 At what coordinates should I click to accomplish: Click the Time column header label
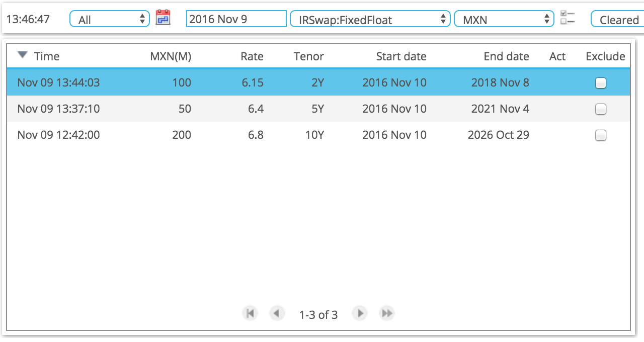click(x=47, y=56)
